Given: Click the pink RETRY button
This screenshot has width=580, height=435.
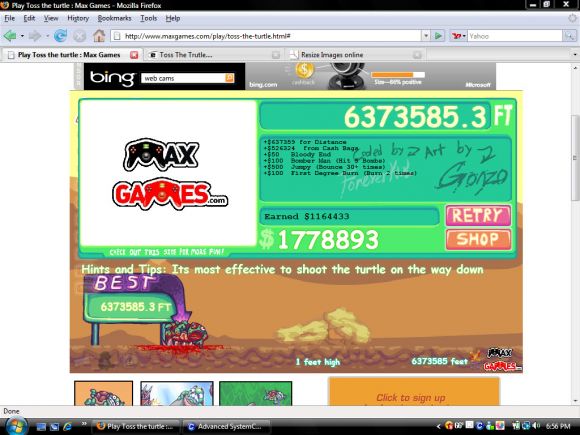Looking at the screenshot, I should 478,215.
